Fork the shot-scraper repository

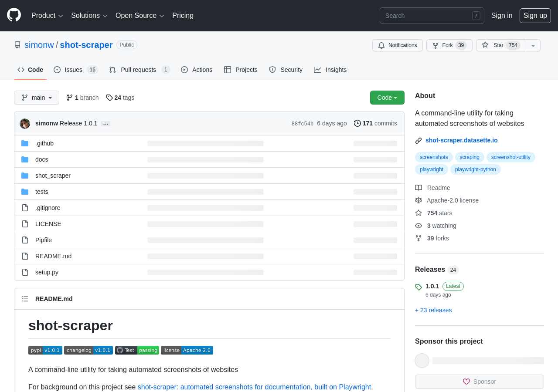click(x=449, y=45)
